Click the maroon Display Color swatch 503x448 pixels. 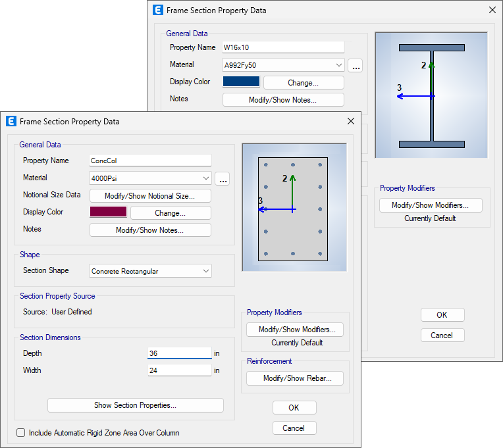click(109, 212)
